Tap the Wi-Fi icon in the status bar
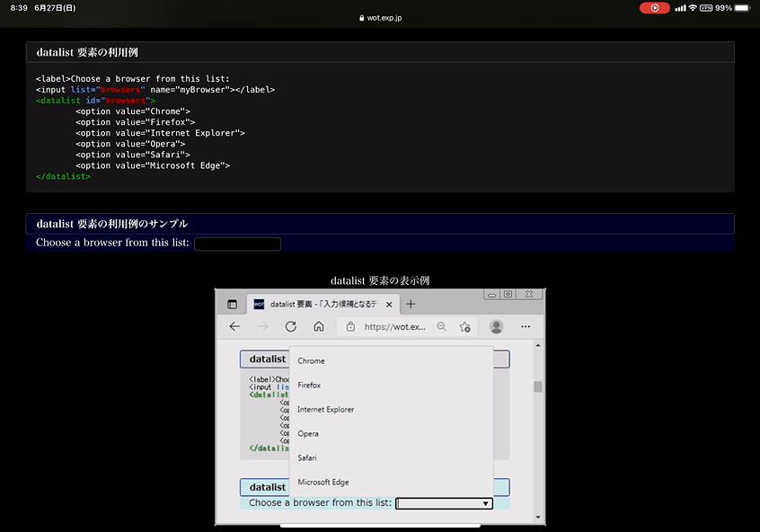Viewport: 760px width, 532px height. point(693,8)
